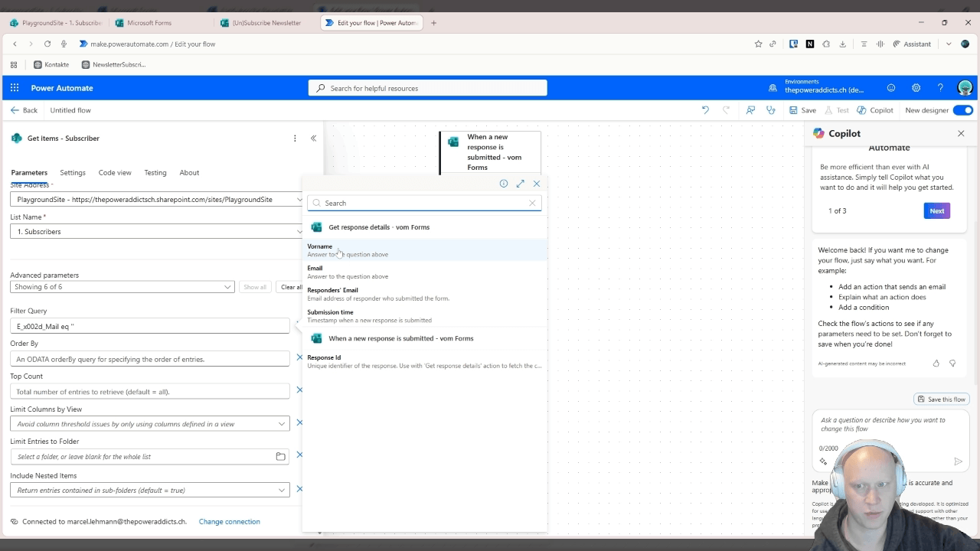Give thumbs up to Copilot response
Image resolution: width=980 pixels, height=551 pixels.
coord(936,364)
